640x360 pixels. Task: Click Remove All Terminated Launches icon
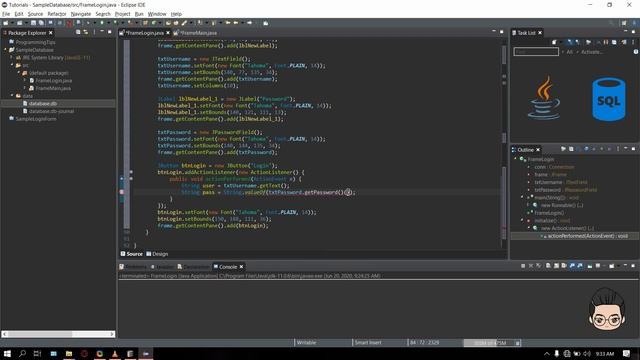[539, 266]
